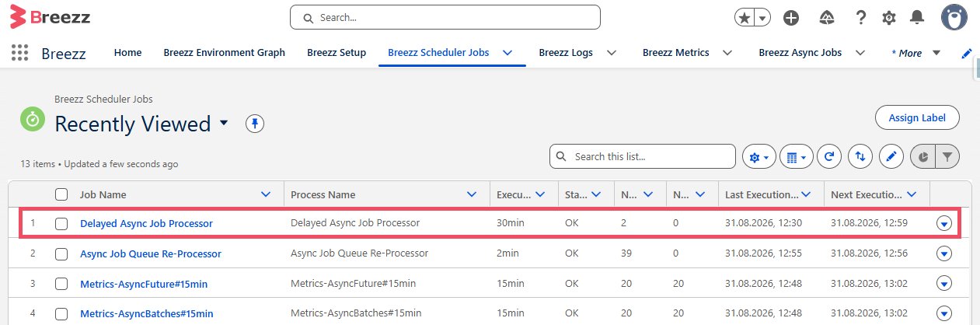Open the More navigation menu
The image size is (980, 325).
pos(915,53)
